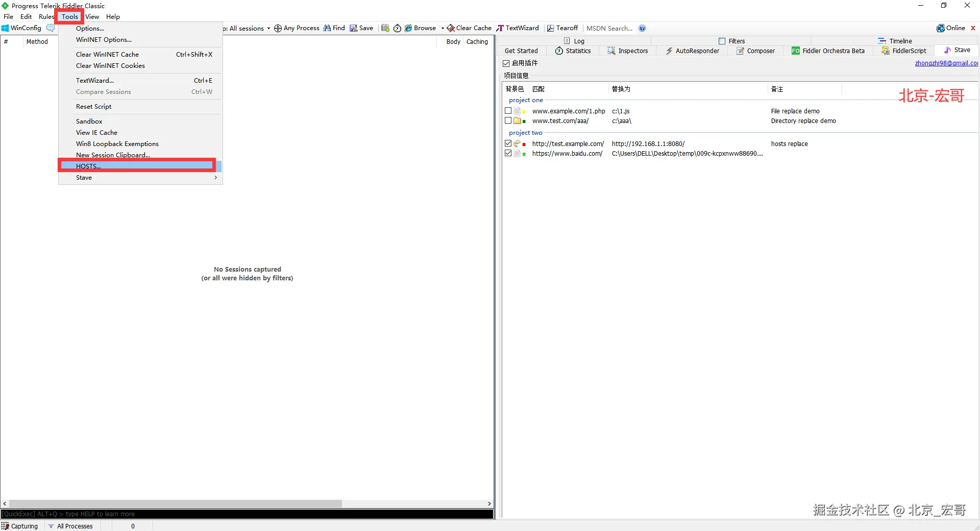Click the Inspectors tab magnifier icon
Viewport: 980px width, 531px height.
click(611, 51)
